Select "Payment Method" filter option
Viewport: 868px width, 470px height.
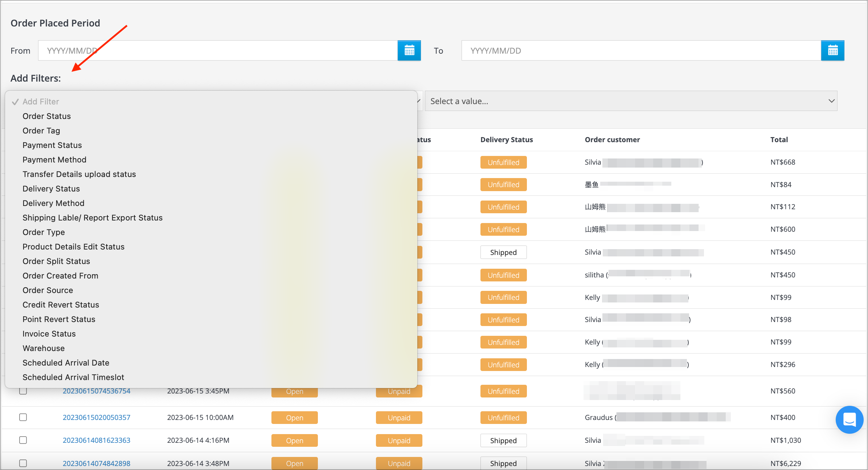tap(54, 160)
